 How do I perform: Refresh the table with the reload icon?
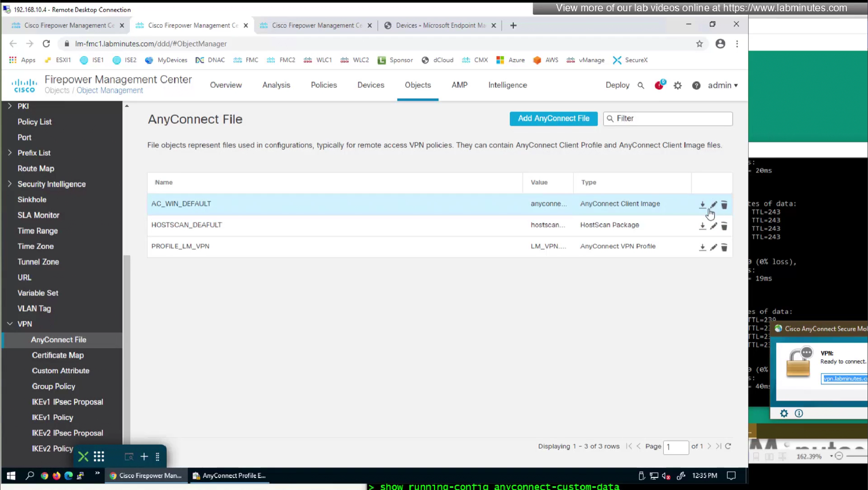[x=728, y=446]
